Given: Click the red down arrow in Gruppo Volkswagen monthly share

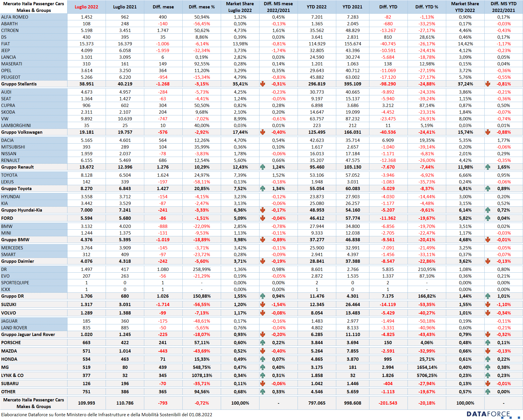Looking at the screenshot, I should coord(263,132).
